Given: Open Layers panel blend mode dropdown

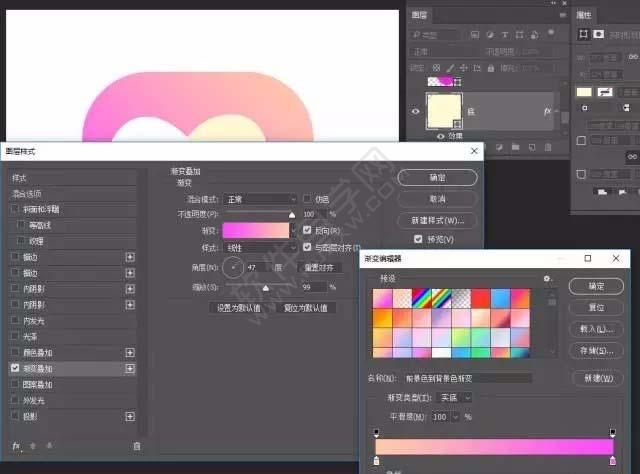Looking at the screenshot, I should pyautogui.click(x=443, y=52).
